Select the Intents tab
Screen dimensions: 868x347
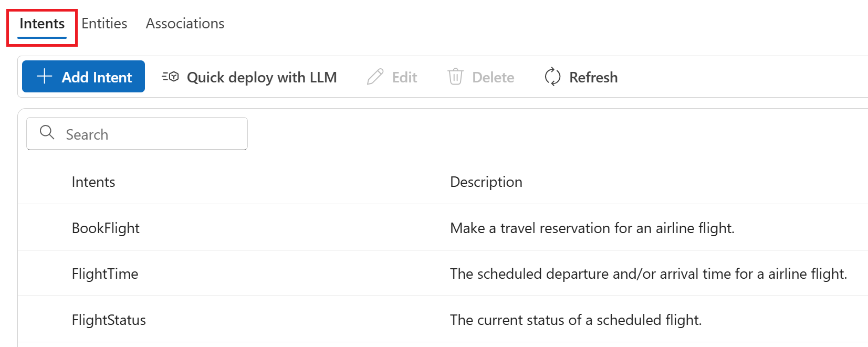tap(42, 23)
